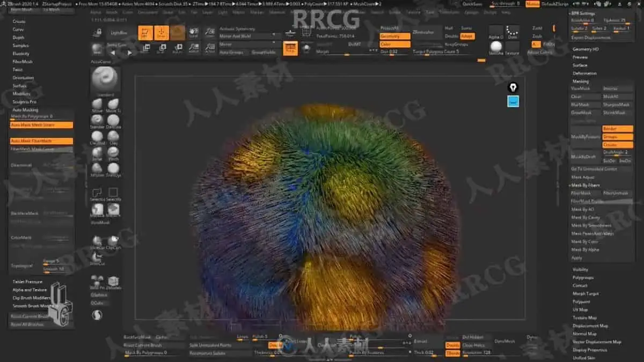The width and height of the screenshot is (644, 362).
Task: Expand Tablet Pressure brush section
Action: (27, 282)
